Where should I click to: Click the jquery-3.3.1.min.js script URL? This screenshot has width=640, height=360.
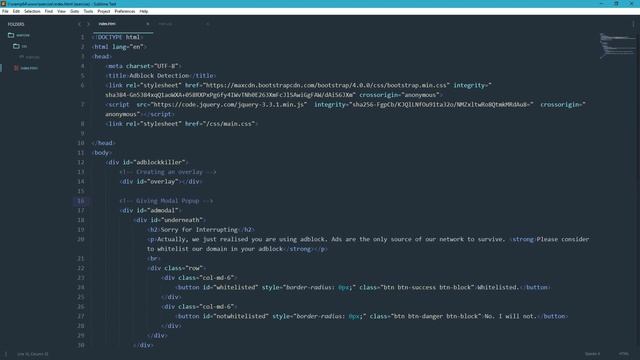[228, 104]
